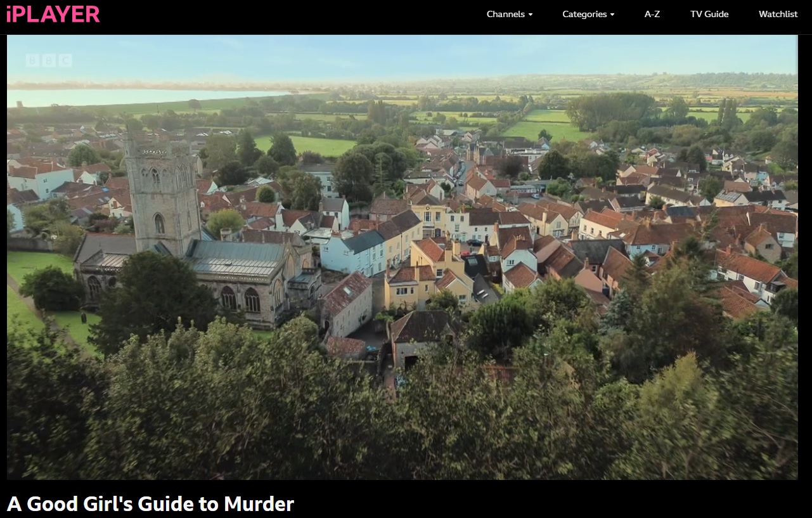
Task: Play the video of the aerial village scene
Action: pos(403,257)
